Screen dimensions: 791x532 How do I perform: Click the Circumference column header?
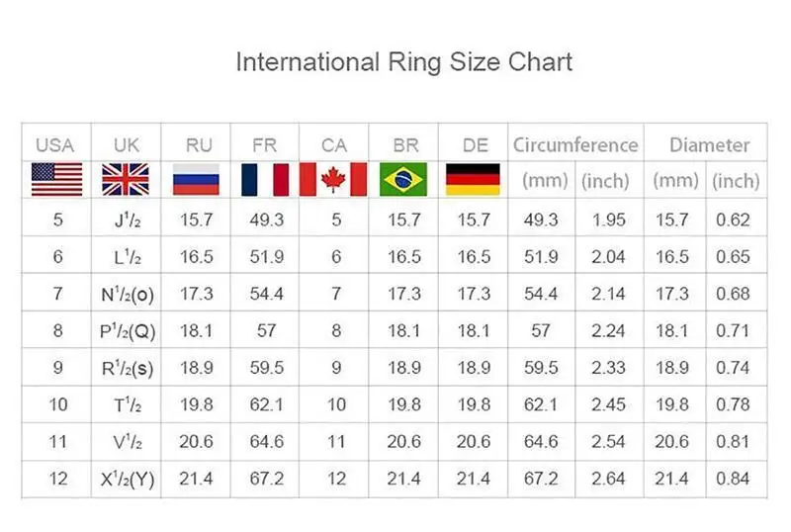[x=575, y=144]
